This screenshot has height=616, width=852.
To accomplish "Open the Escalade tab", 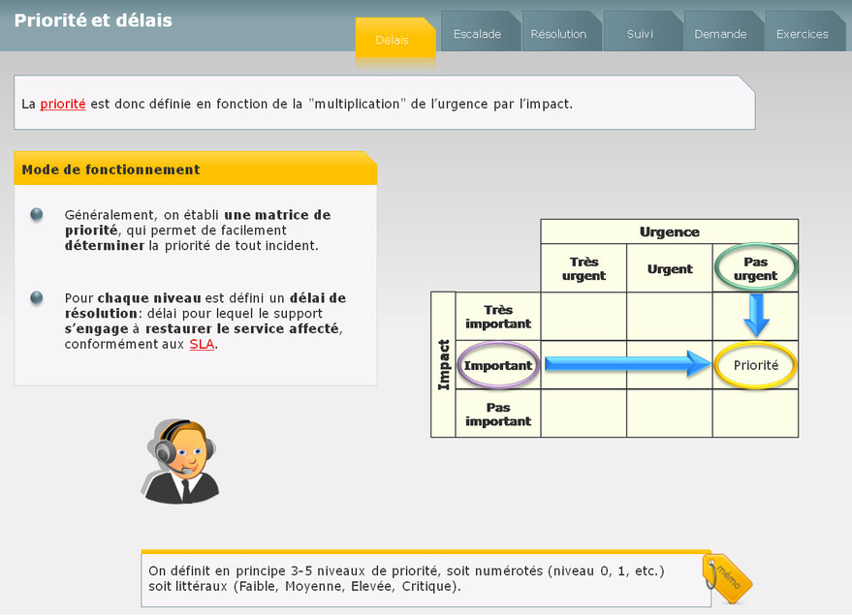I will 477,34.
